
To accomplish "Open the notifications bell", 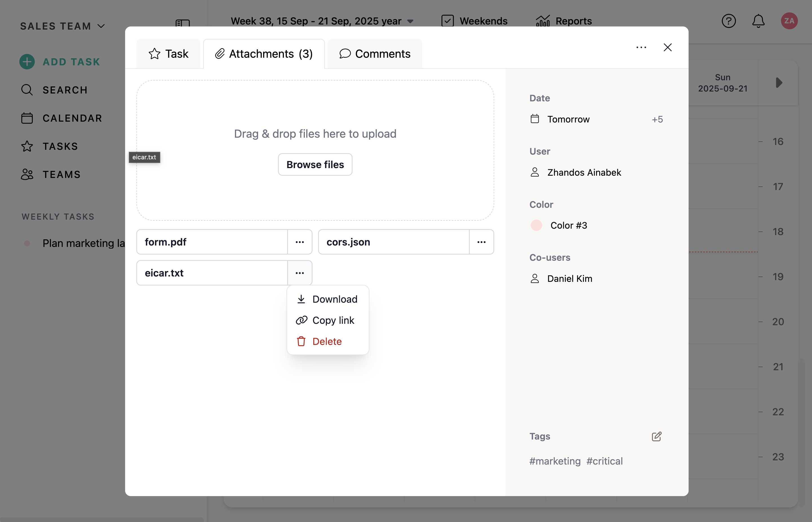I will [758, 21].
